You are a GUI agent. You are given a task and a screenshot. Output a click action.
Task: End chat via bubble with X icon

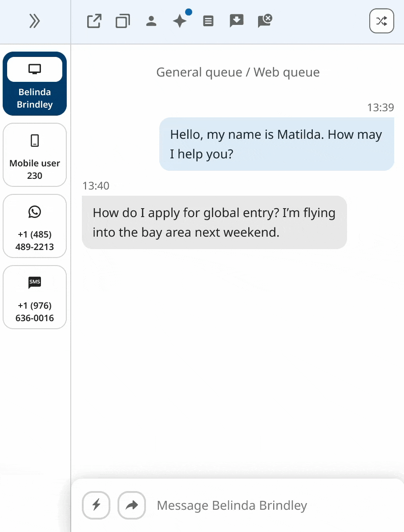click(265, 21)
